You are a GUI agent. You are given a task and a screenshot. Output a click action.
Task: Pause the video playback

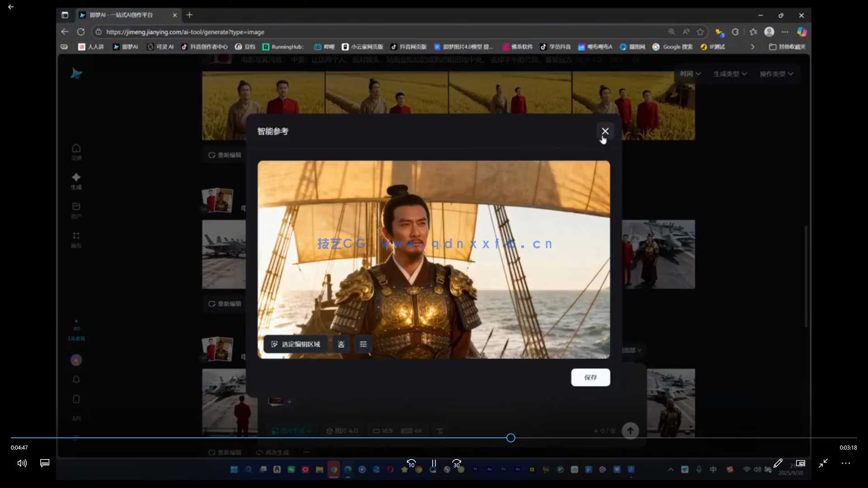[434, 463]
